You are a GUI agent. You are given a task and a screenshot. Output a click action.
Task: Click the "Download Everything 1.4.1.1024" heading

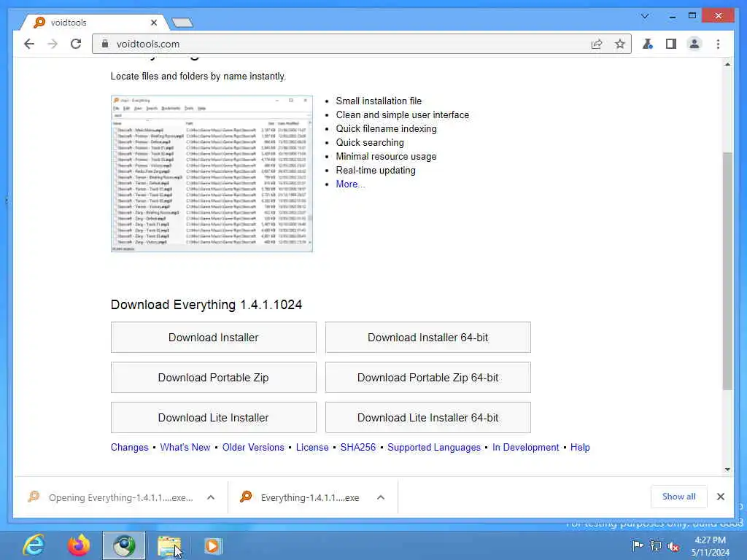coord(206,305)
